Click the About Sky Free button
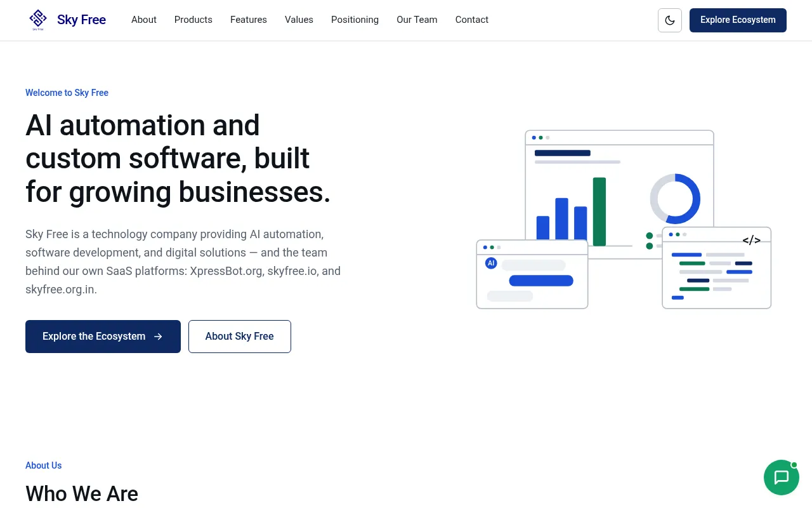Viewport: 812px width, 508px height. tap(240, 337)
